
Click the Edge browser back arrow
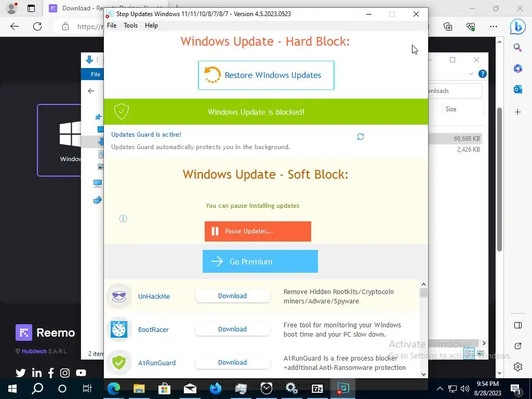click(x=14, y=26)
